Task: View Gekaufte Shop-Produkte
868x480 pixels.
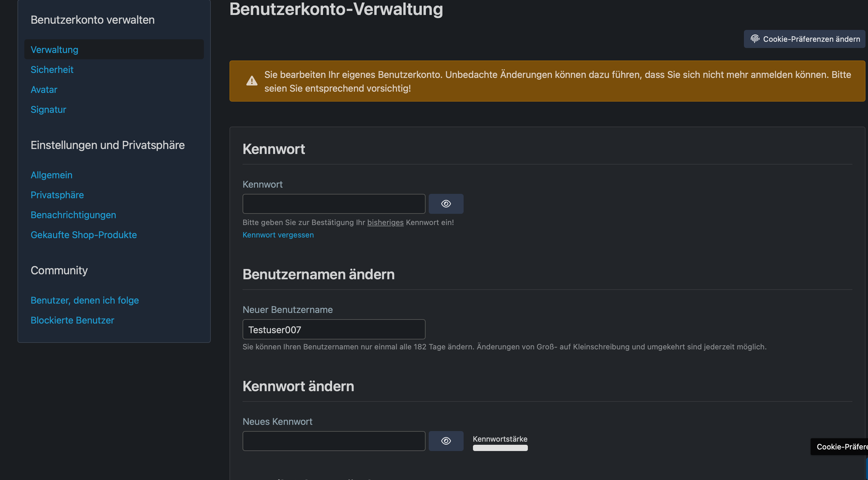Action: [x=84, y=235]
